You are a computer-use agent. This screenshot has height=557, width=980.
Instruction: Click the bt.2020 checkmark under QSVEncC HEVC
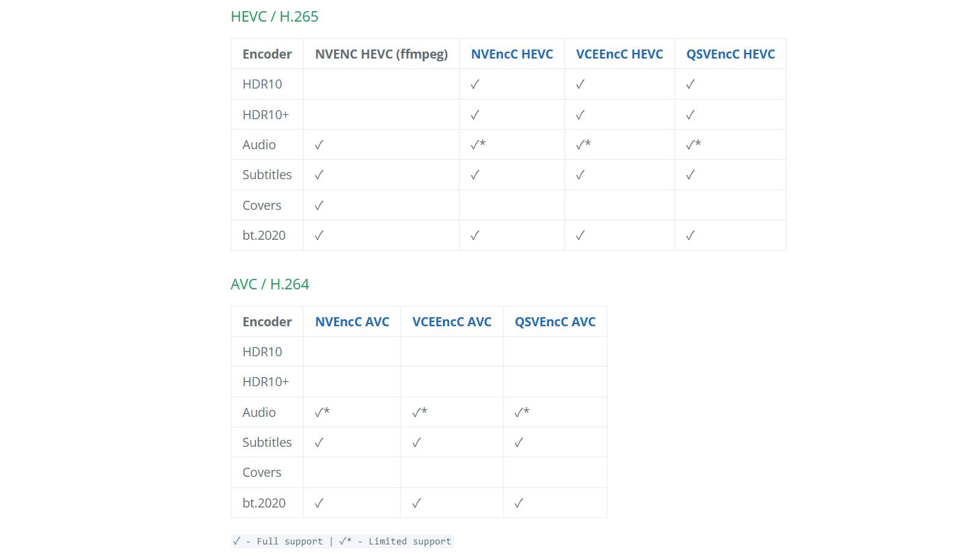coord(691,236)
